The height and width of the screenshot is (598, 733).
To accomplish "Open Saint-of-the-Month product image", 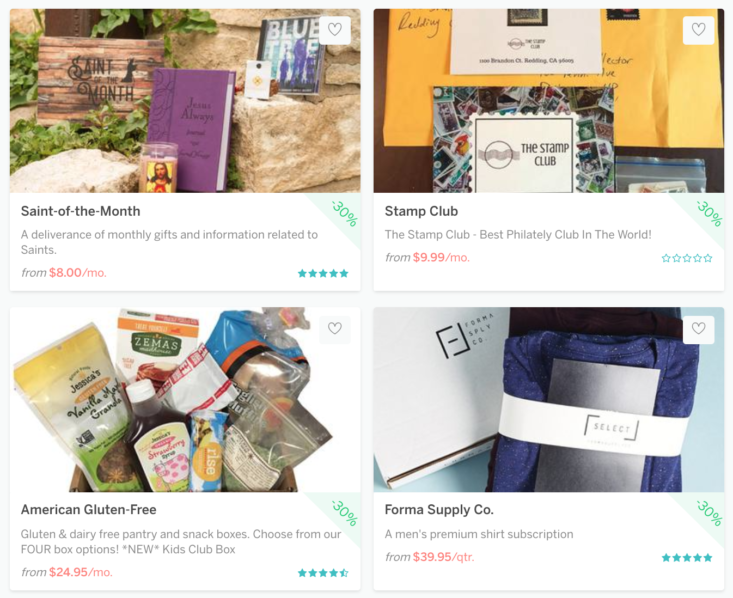I will [x=185, y=101].
